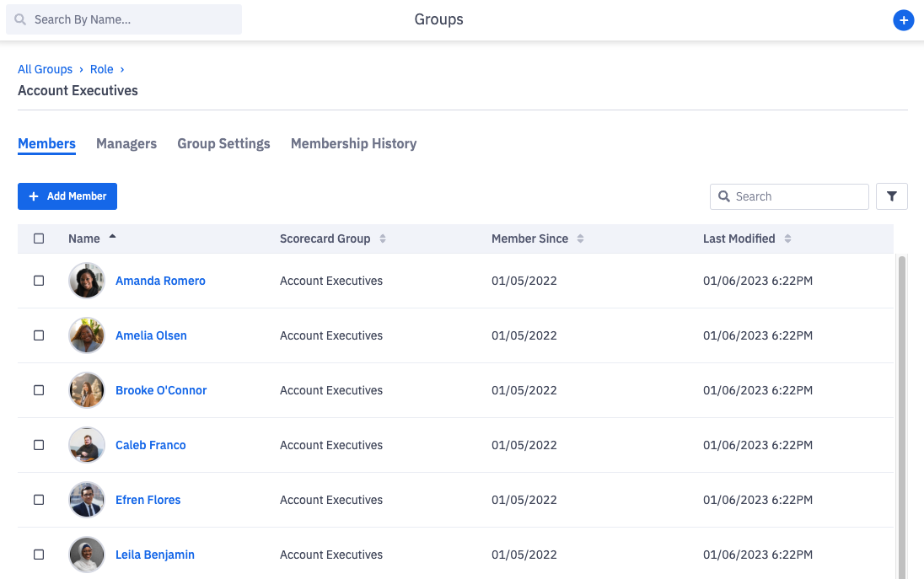
Task: Select Efren Flores row checkbox
Action: [x=39, y=500]
